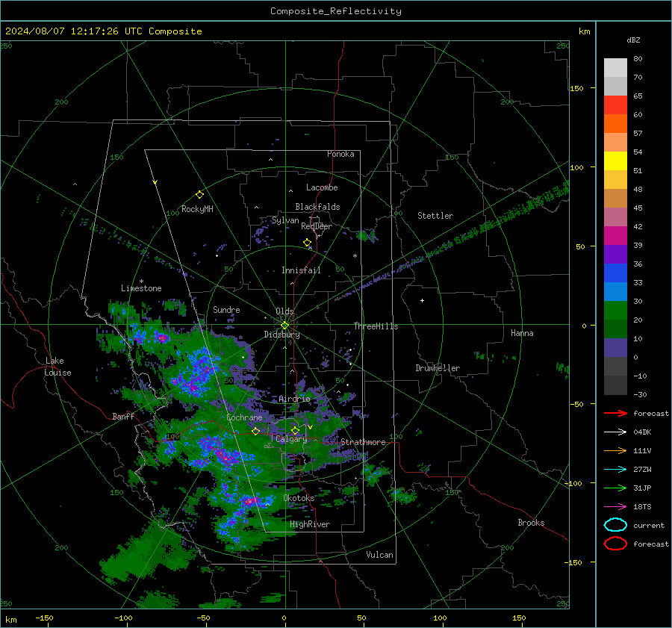
Task: Select the Lacombe city label
Action: (x=322, y=187)
